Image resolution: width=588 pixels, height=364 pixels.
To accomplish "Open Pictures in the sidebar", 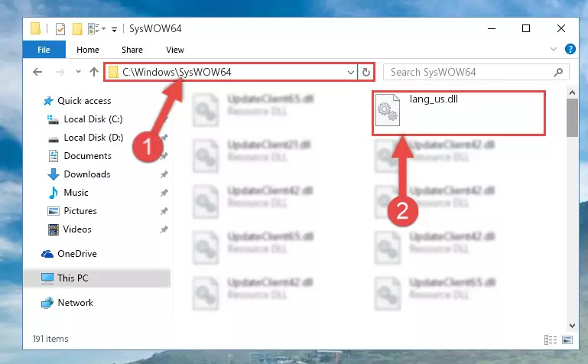I will tap(80, 211).
